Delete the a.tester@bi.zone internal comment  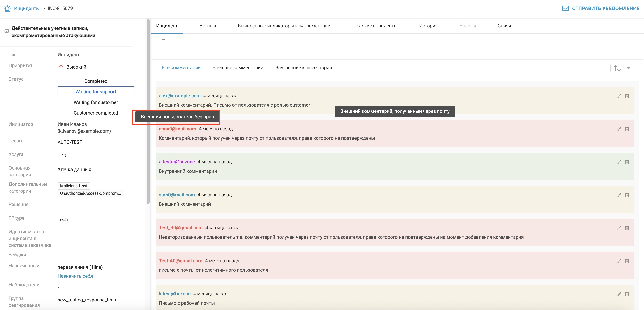(627, 162)
